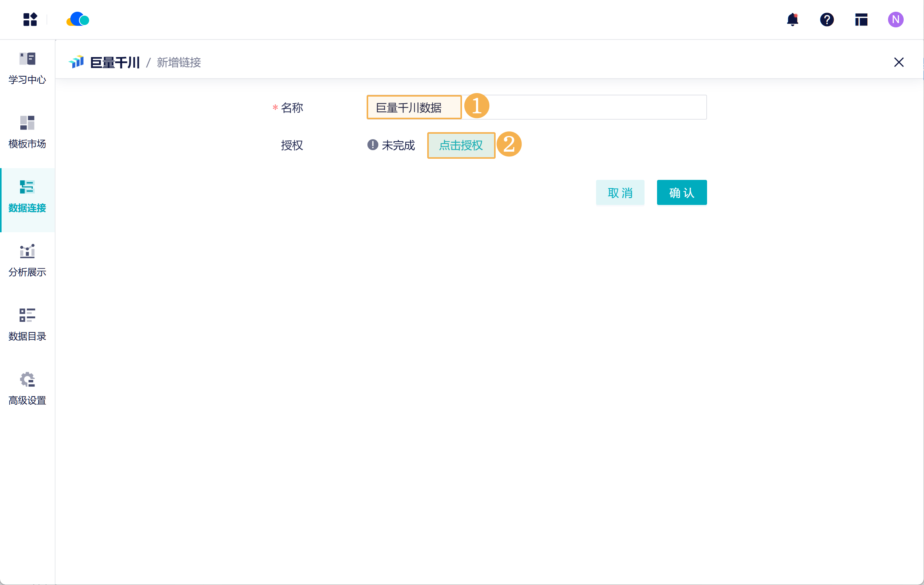Viewport: 924px width, 585px height.
Task: Open 高级设置 sidebar item
Action: 27,389
